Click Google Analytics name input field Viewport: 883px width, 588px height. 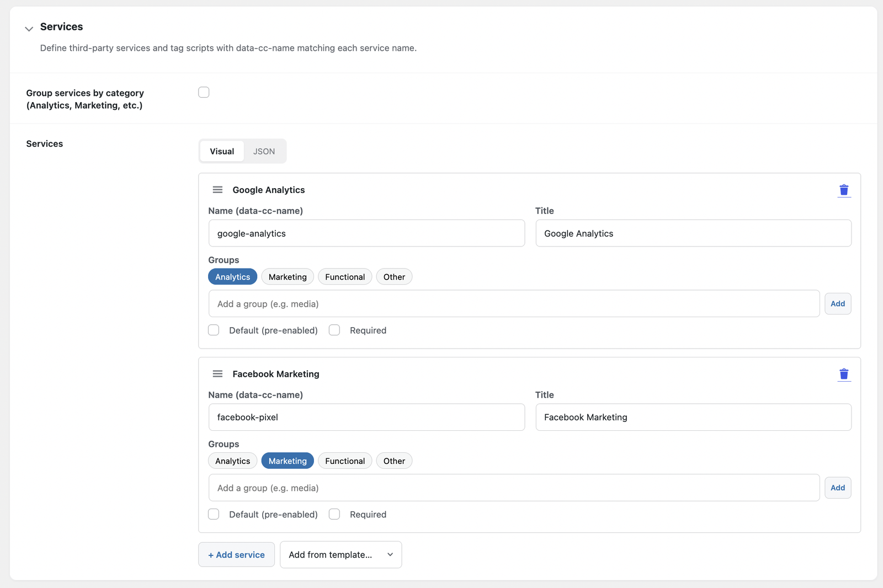click(x=366, y=233)
